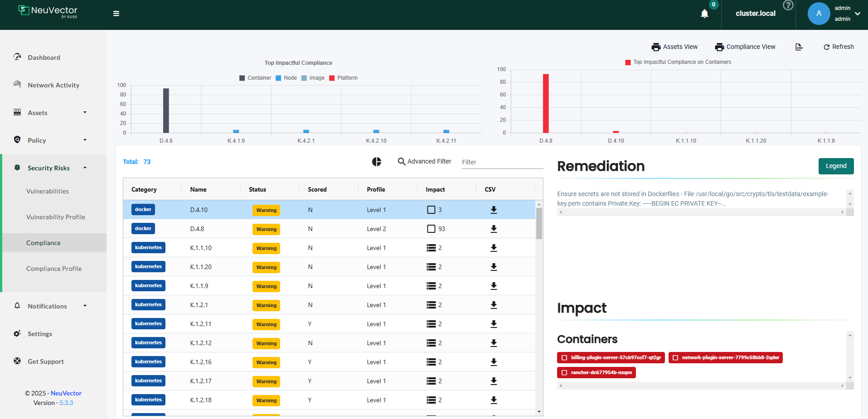The width and height of the screenshot is (868, 419).
Task: Open the pie chart view icon
Action: [377, 162]
